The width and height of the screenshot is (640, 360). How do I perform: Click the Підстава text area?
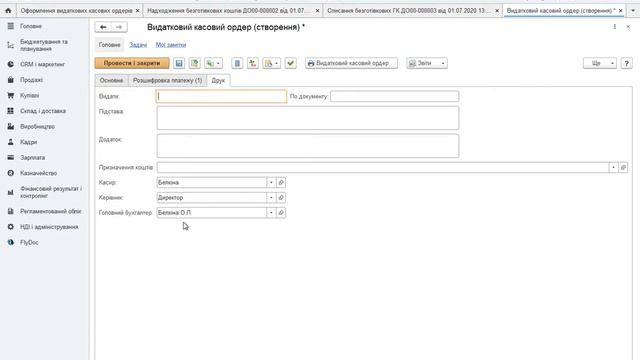pyautogui.click(x=308, y=118)
